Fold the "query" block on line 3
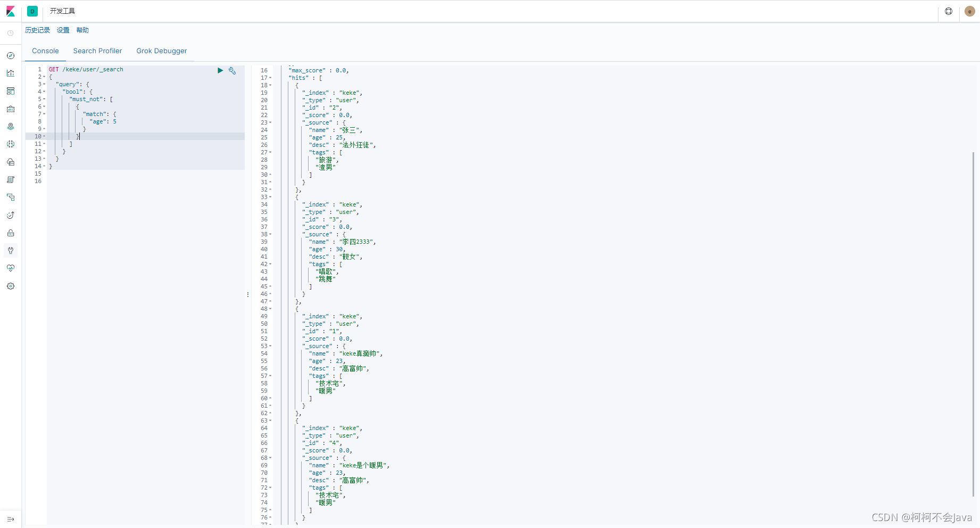This screenshot has width=980, height=528. (x=44, y=85)
